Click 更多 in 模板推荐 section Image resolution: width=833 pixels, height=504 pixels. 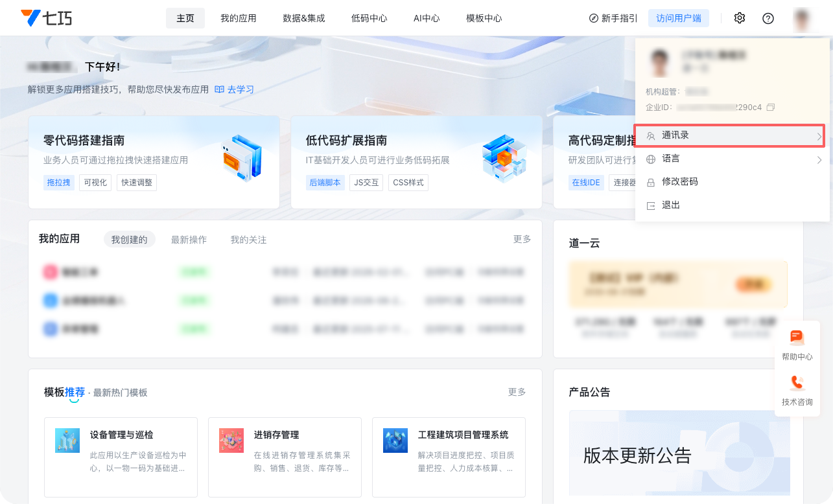pyautogui.click(x=517, y=392)
